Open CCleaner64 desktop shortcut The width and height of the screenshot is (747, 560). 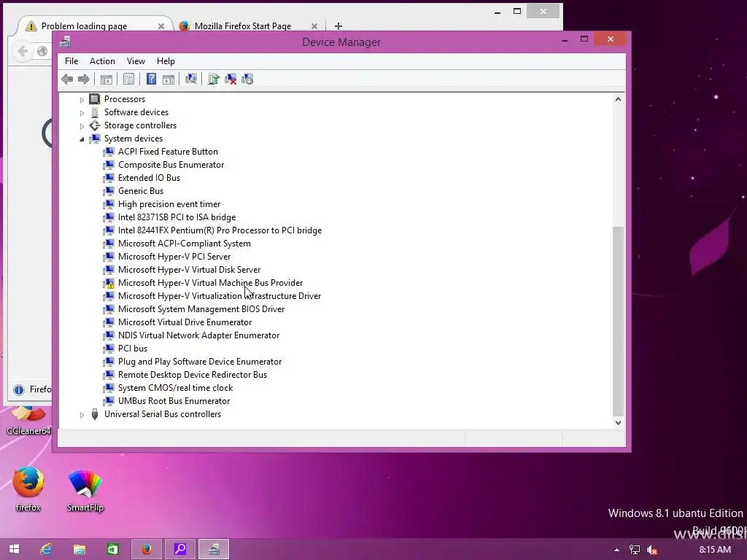(28, 420)
